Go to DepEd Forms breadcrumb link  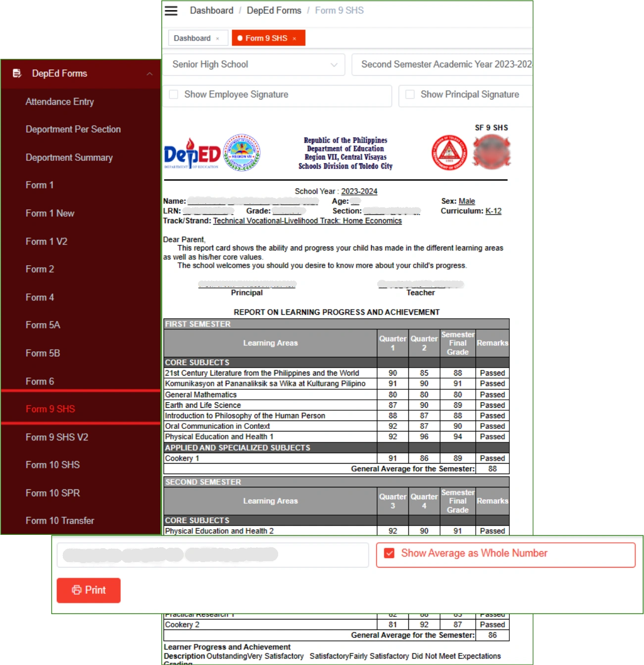[x=274, y=10]
